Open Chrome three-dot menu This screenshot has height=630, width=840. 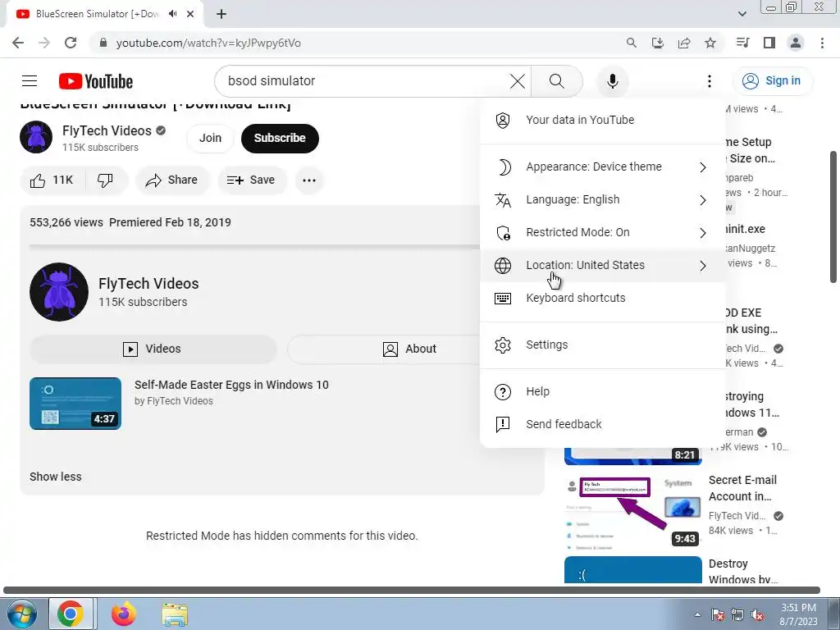point(822,43)
